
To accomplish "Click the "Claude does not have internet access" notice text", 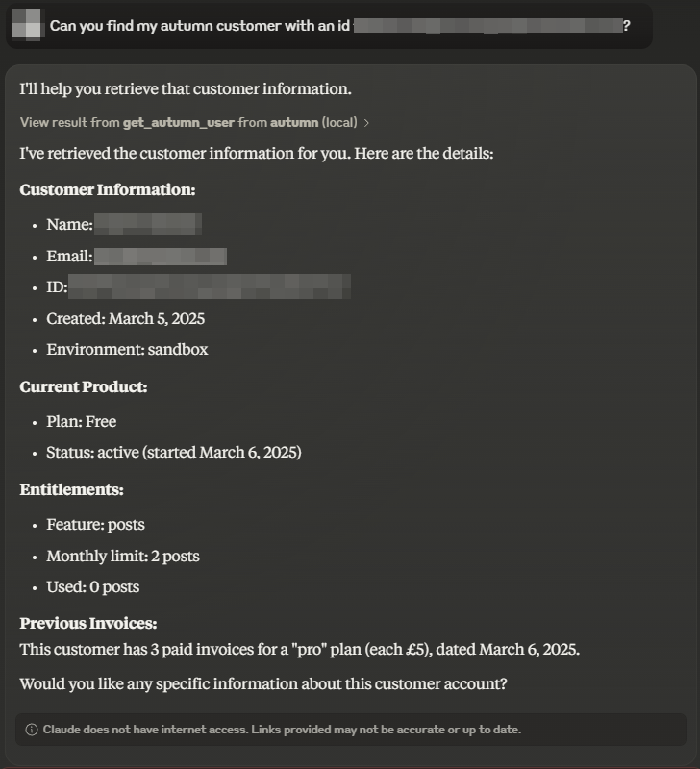I will 281,730.
